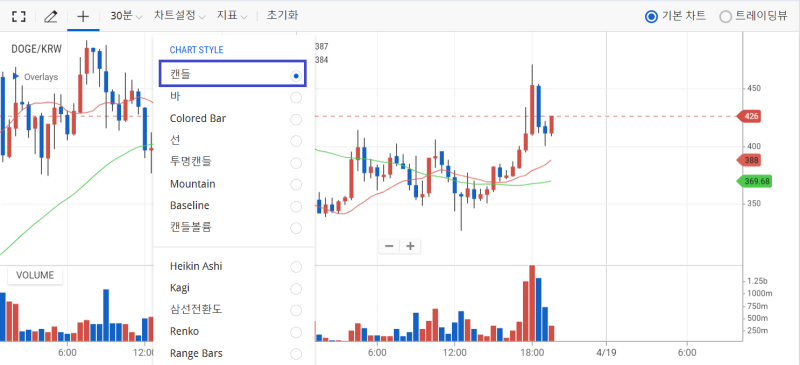This screenshot has height=365, width=800.
Task: Select the 기본 차트 radio button
Action: (676, 16)
